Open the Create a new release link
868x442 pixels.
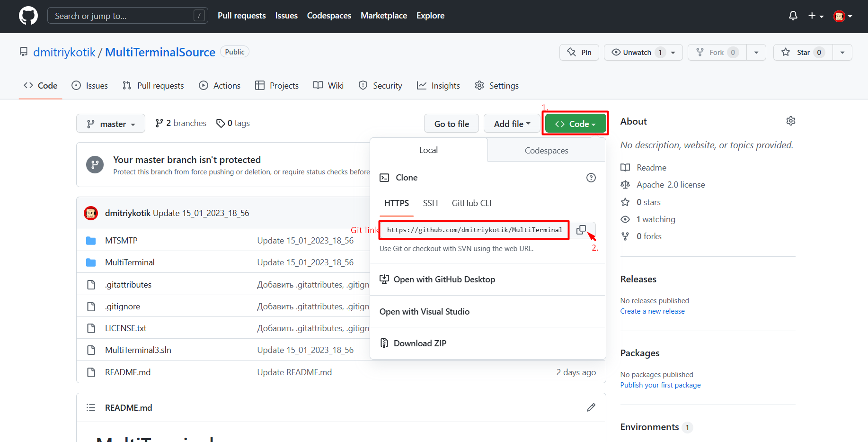(x=652, y=311)
